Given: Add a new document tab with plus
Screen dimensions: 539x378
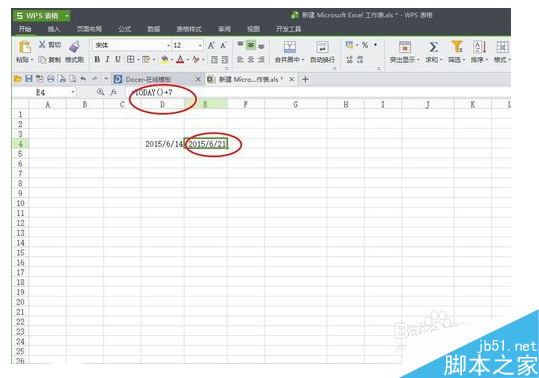Looking at the screenshot, I should 305,79.
